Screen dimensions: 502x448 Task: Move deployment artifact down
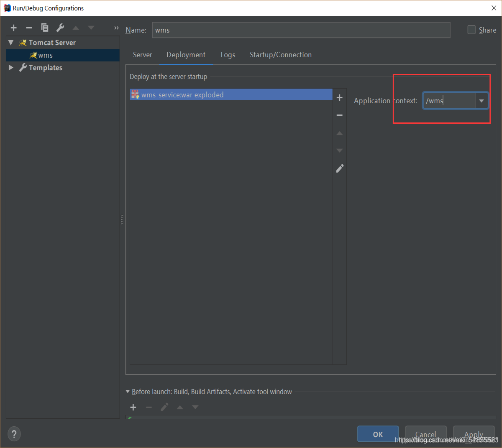pos(340,150)
